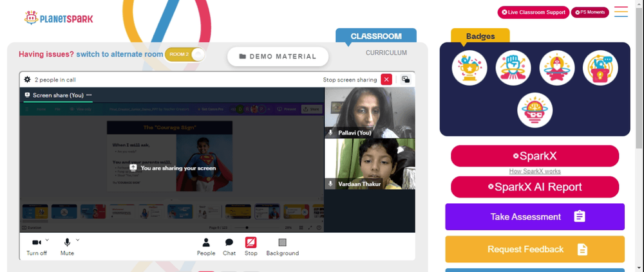This screenshot has height=272, width=644.
Task: Open Screen share three-dots menu
Action: 89,95
